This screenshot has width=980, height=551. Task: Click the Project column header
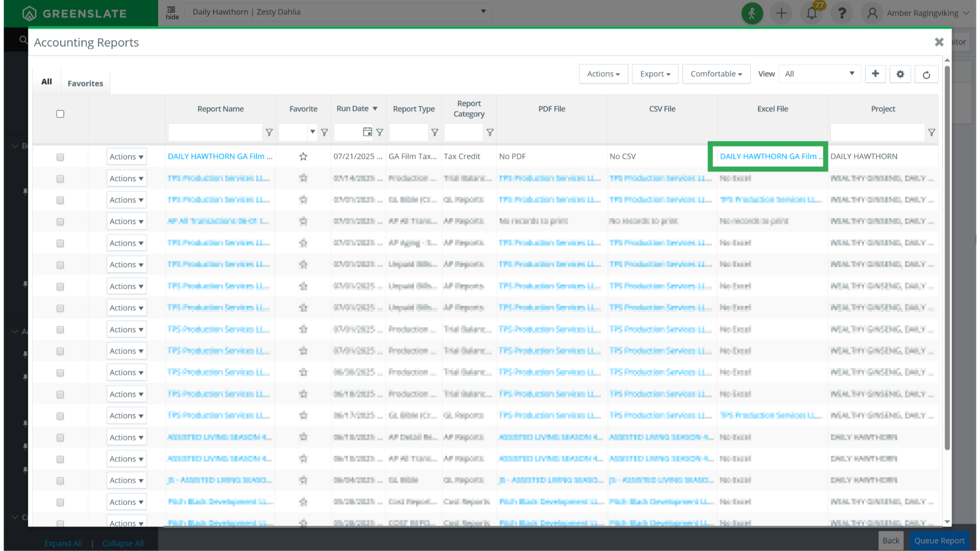pos(883,109)
